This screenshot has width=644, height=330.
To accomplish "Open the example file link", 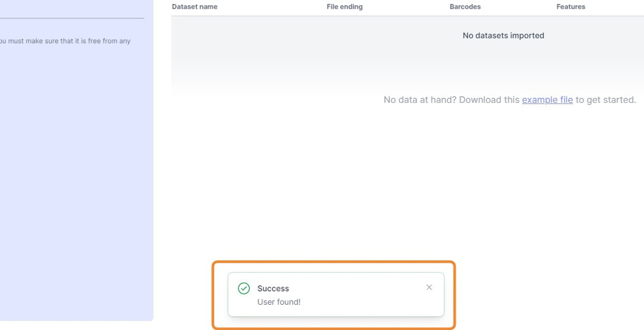I will 547,99.
